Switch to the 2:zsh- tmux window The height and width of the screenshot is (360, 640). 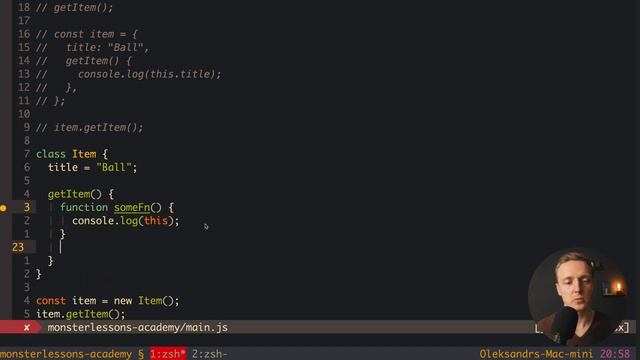point(209,354)
